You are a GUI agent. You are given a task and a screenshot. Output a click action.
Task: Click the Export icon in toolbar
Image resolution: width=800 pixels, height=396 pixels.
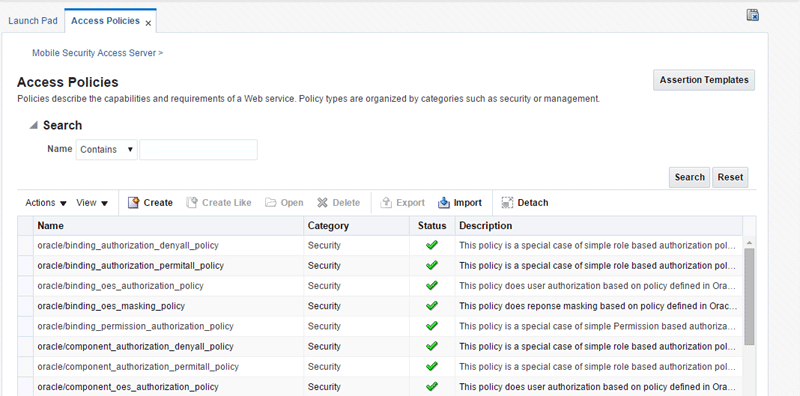coord(386,203)
